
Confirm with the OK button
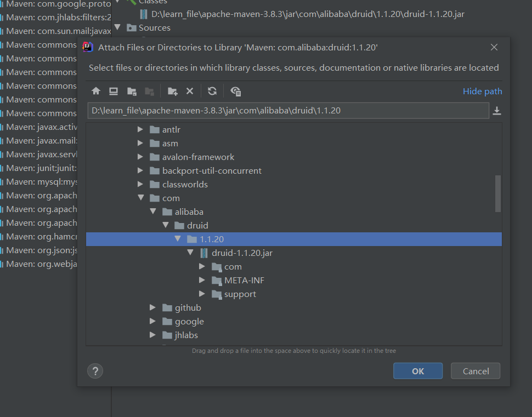click(418, 371)
